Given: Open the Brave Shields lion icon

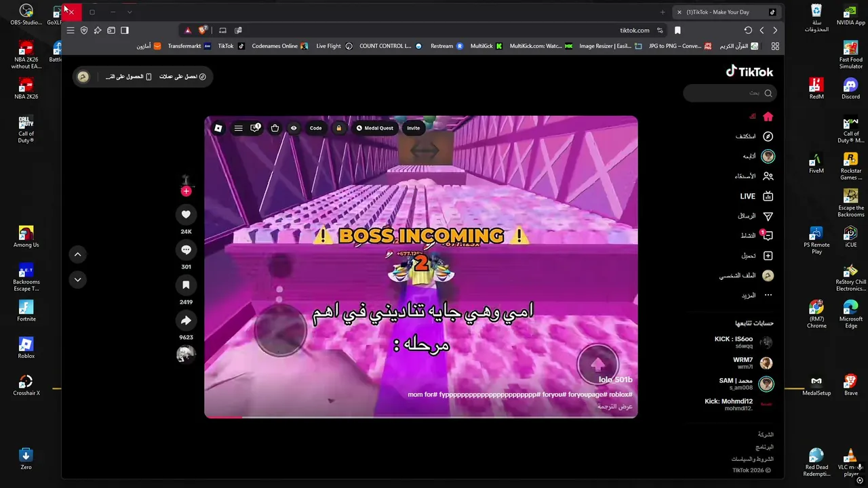Looking at the screenshot, I should [203, 30].
